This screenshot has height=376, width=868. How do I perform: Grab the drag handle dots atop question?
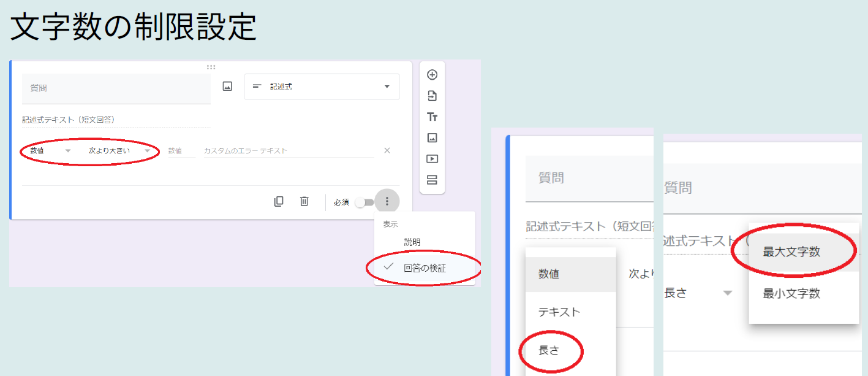211,67
